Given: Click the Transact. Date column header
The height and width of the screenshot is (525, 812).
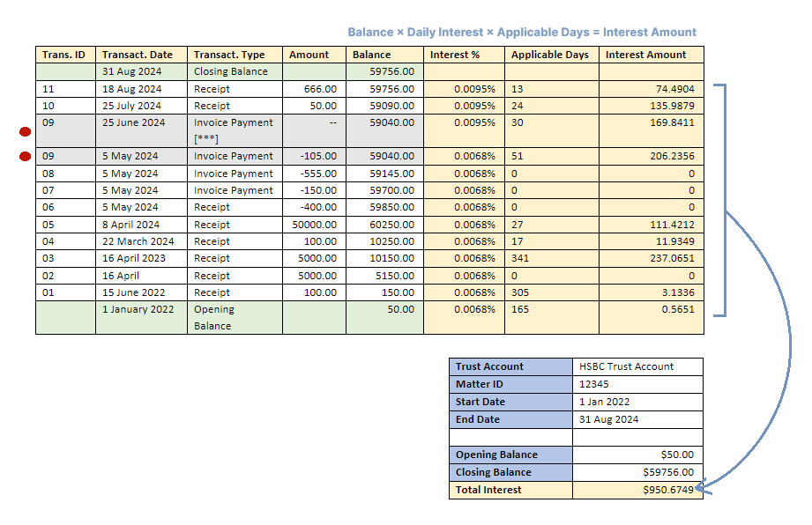Looking at the screenshot, I should tap(141, 55).
